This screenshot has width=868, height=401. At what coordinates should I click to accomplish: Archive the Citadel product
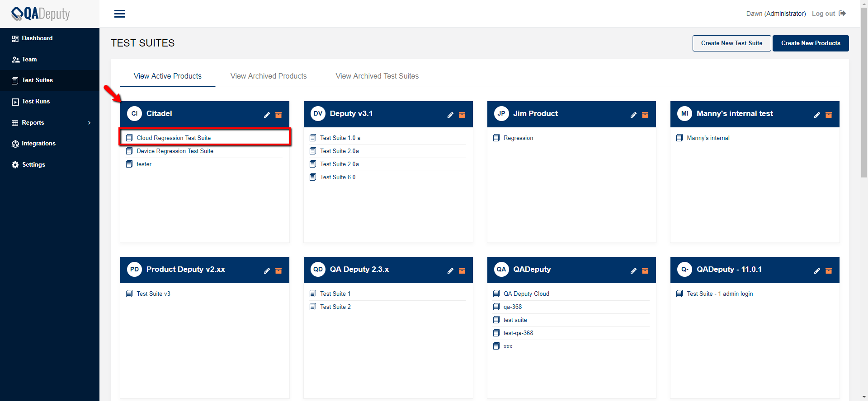coord(278,115)
